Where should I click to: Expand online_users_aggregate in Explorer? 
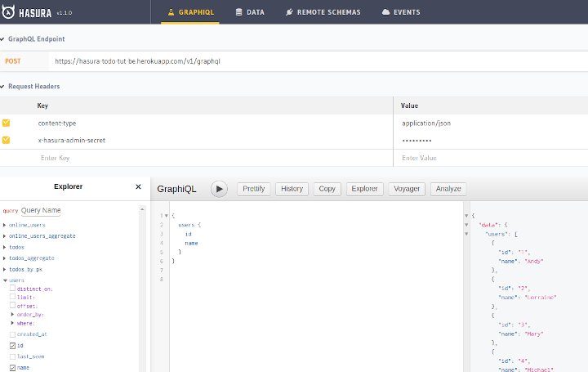tap(5, 236)
